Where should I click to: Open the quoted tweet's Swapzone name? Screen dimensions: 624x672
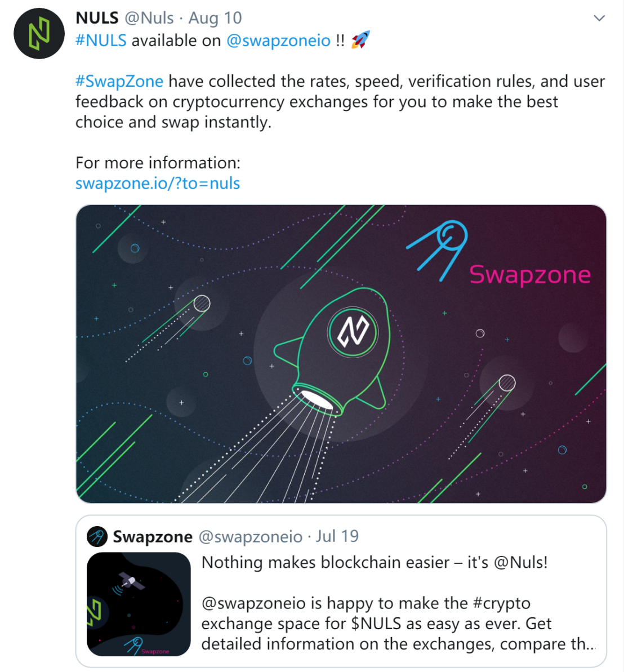click(153, 537)
